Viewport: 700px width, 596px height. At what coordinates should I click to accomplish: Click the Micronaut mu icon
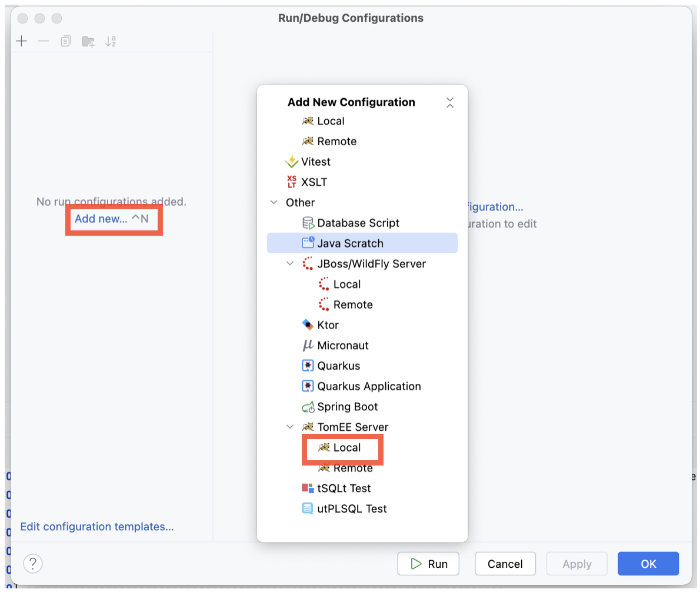308,345
